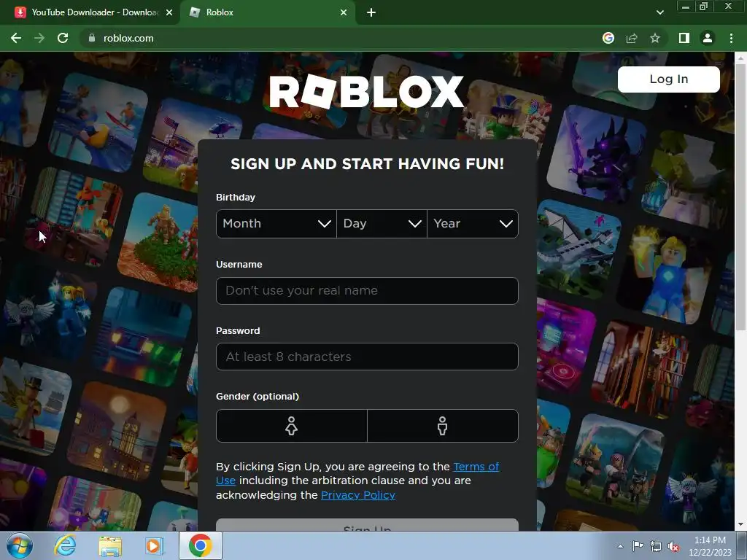747x560 pixels.
Task: Close the YouTube Downloader tab
Action: [x=169, y=12]
